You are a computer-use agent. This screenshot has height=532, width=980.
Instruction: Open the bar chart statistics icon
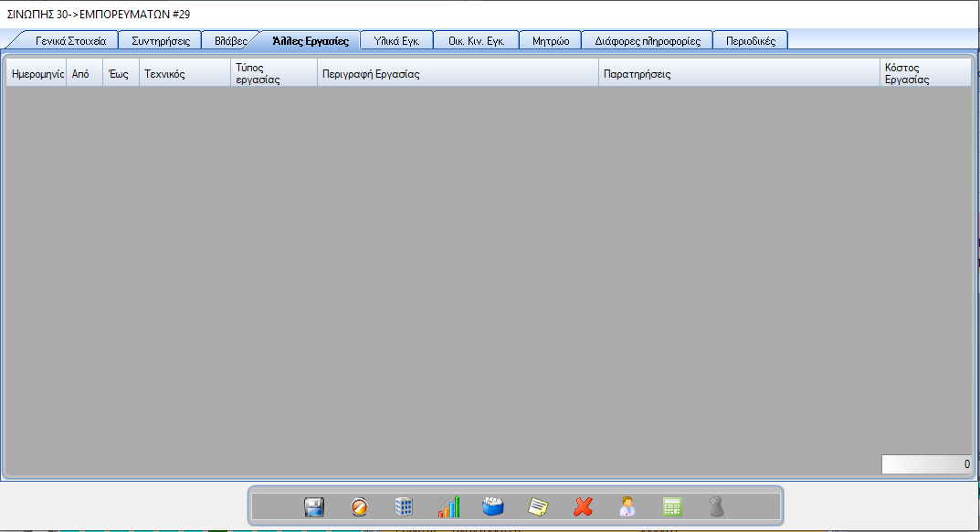click(448, 506)
